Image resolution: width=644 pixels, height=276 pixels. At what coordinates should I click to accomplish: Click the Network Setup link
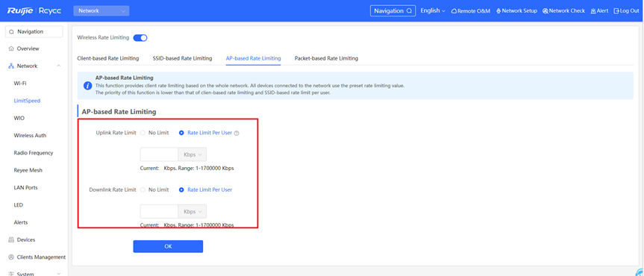click(516, 11)
